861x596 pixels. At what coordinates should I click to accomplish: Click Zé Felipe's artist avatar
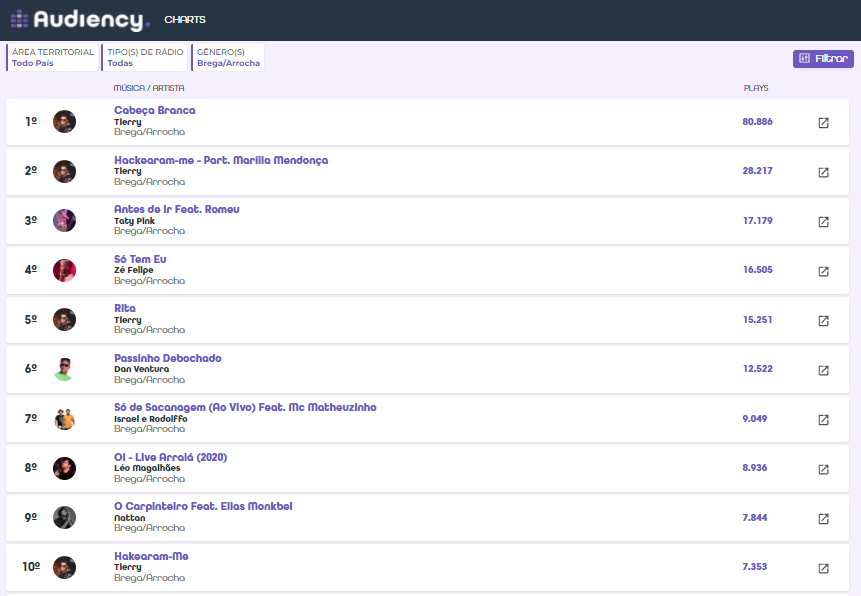(64, 270)
